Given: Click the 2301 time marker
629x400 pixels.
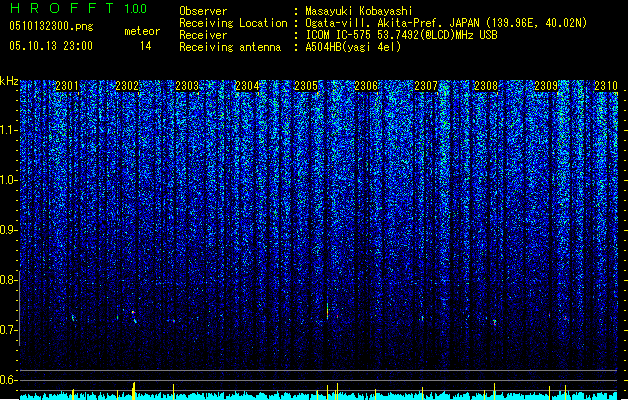Looking at the screenshot, I should [x=67, y=86].
